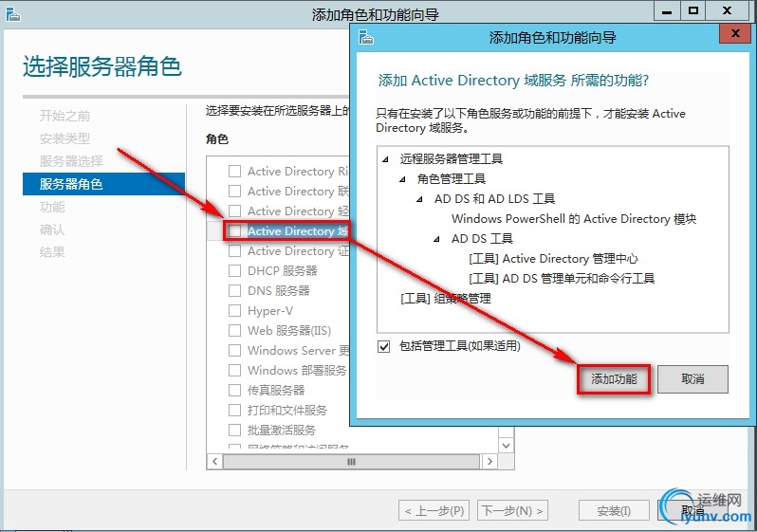Click 取消 in the popup dialog

pyautogui.click(x=692, y=379)
